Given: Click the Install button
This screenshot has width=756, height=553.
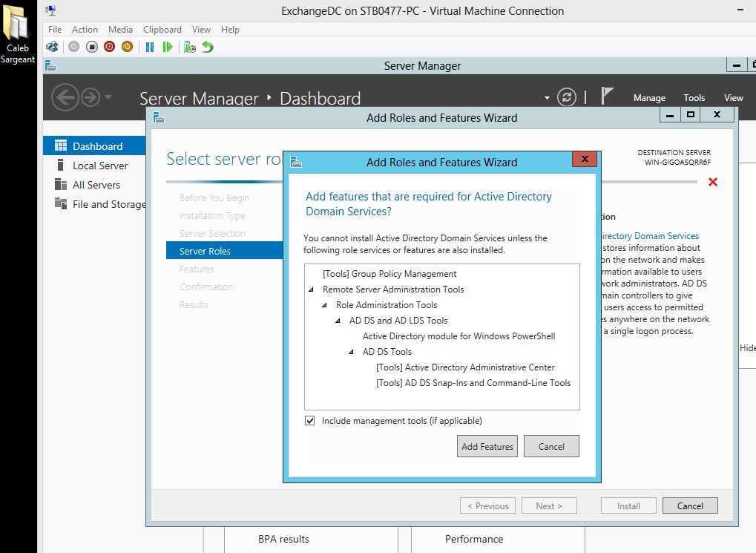Looking at the screenshot, I should tap(628, 505).
